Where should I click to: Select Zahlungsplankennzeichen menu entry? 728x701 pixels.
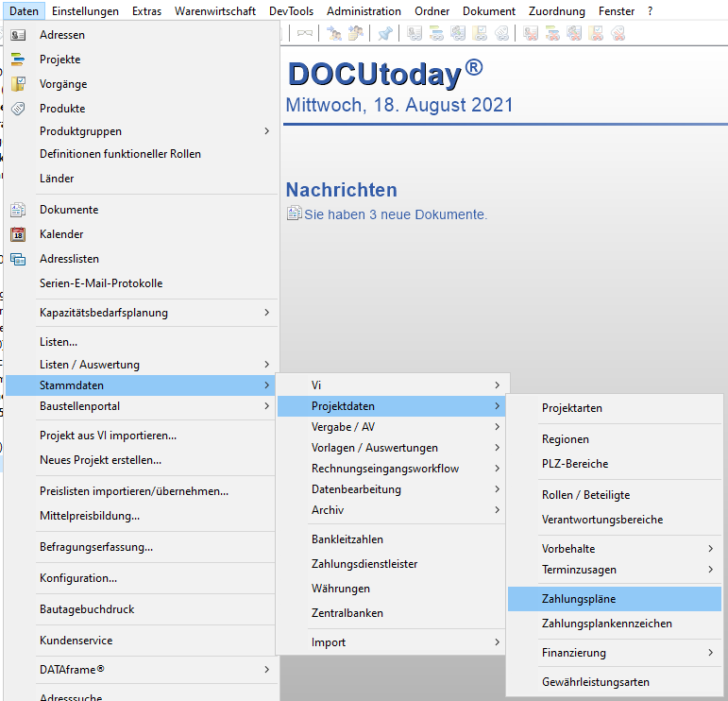pos(615,624)
